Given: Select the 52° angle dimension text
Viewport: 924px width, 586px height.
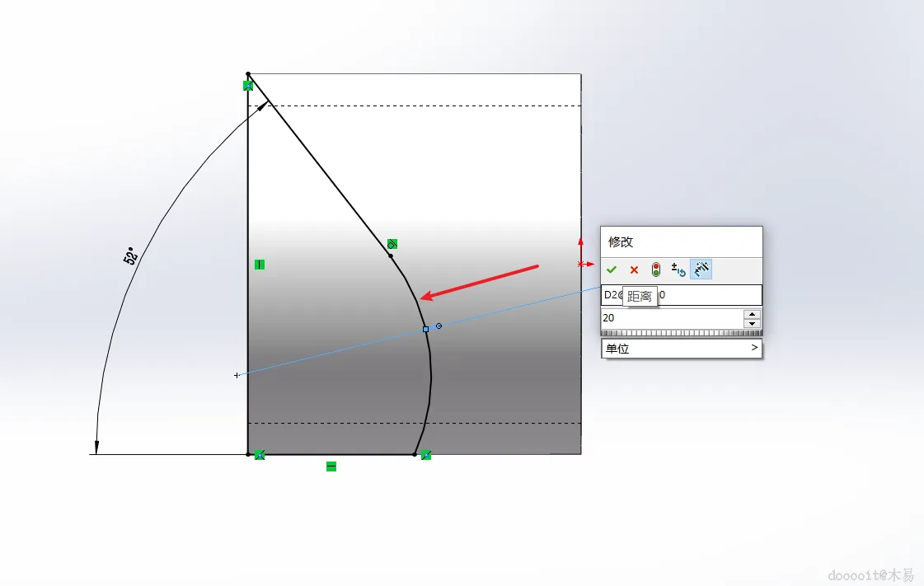Looking at the screenshot, I should (x=130, y=255).
